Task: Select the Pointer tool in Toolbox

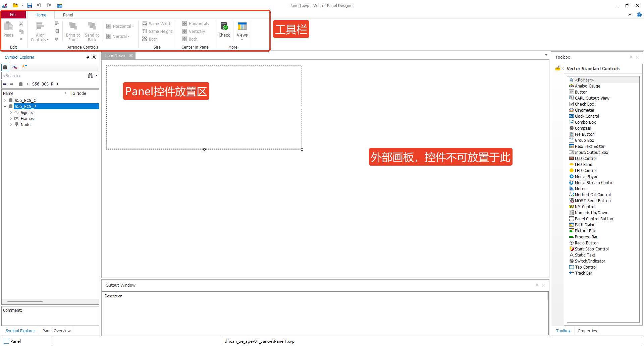Action: [582, 80]
